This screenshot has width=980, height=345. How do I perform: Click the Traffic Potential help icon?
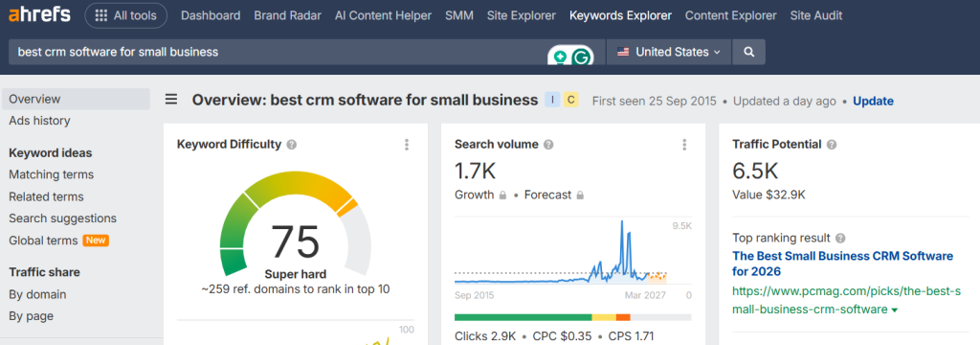tap(832, 145)
